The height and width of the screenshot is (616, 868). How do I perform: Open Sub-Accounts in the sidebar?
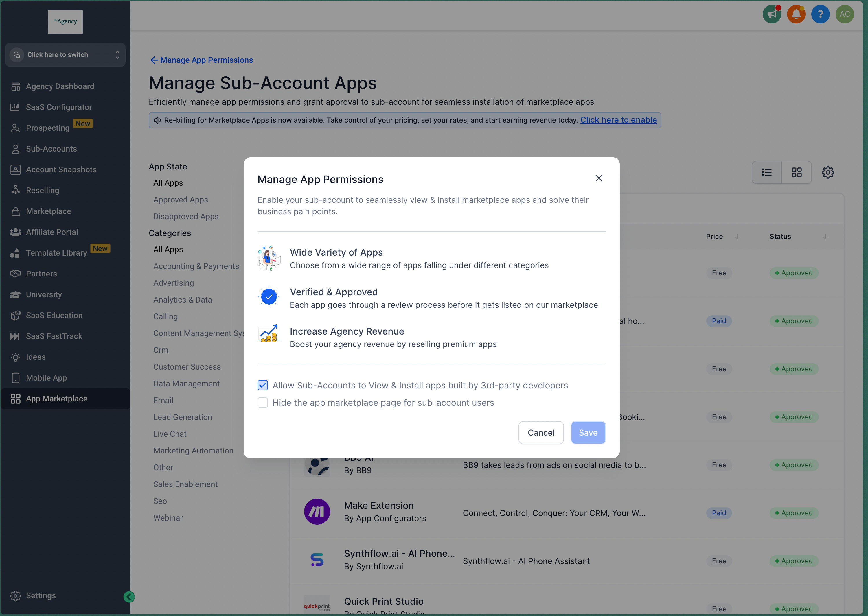pos(51,149)
